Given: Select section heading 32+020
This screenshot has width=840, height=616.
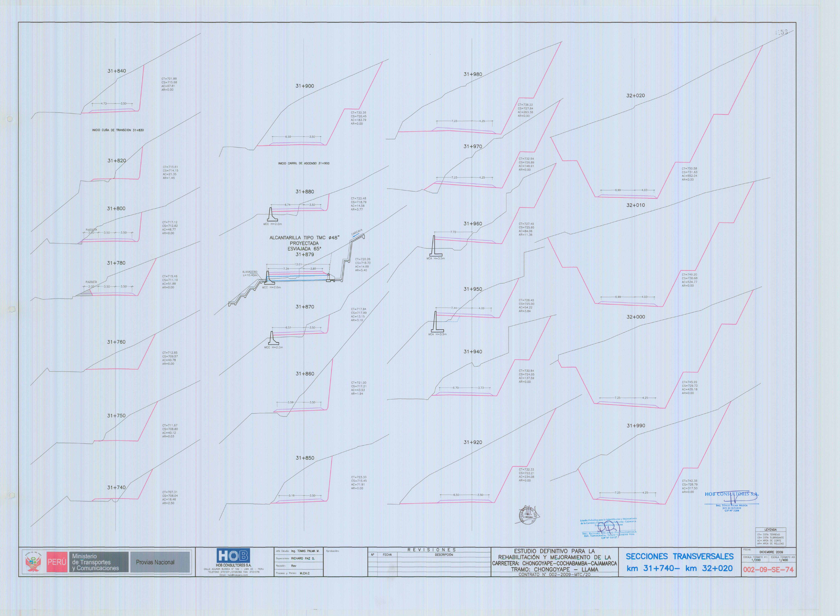Looking at the screenshot, I should tap(636, 95).
